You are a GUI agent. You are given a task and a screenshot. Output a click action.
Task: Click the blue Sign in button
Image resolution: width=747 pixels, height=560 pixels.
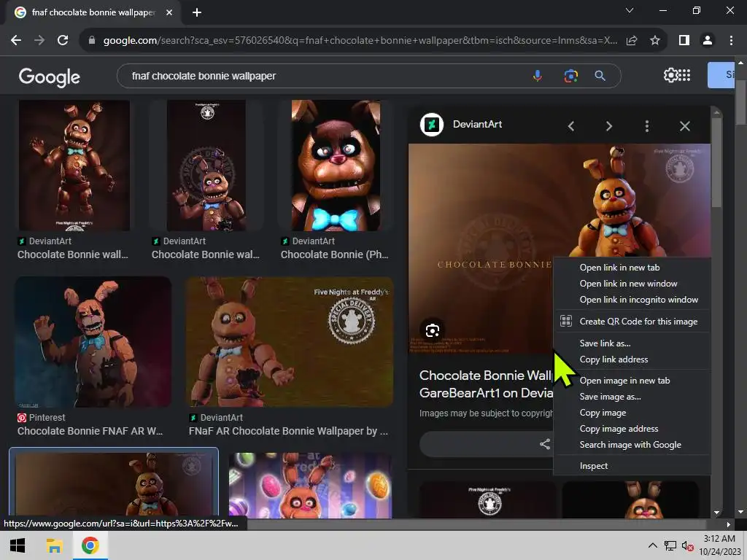coord(721,75)
